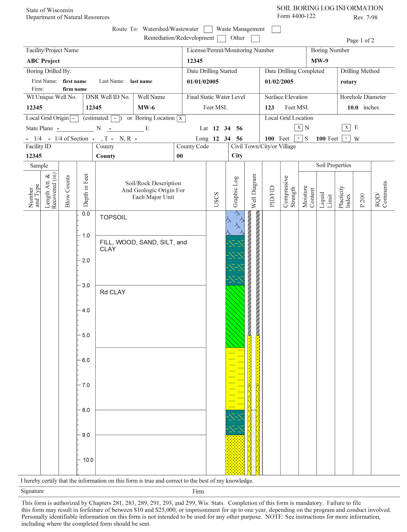Toggle the Boring Location x checkbox
The image size is (407, 532).
pyautogui.click(x=181, y=119)
